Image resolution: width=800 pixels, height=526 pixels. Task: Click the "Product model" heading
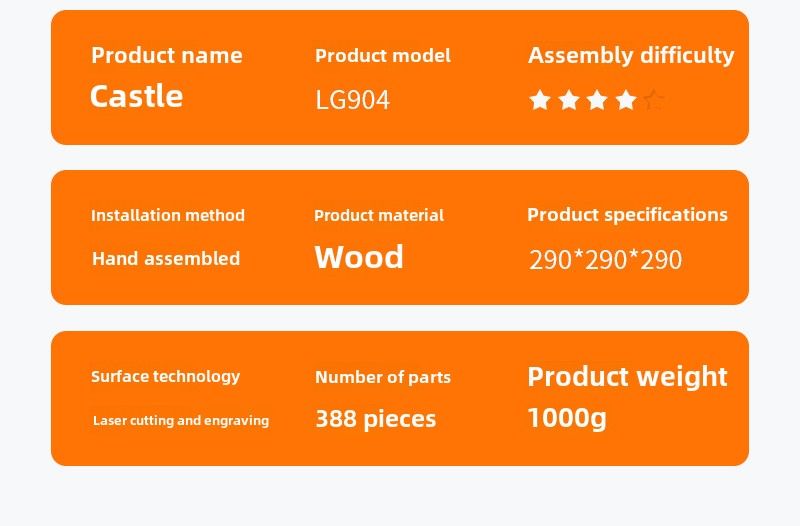pyautogui.click(x=382, y=55)
